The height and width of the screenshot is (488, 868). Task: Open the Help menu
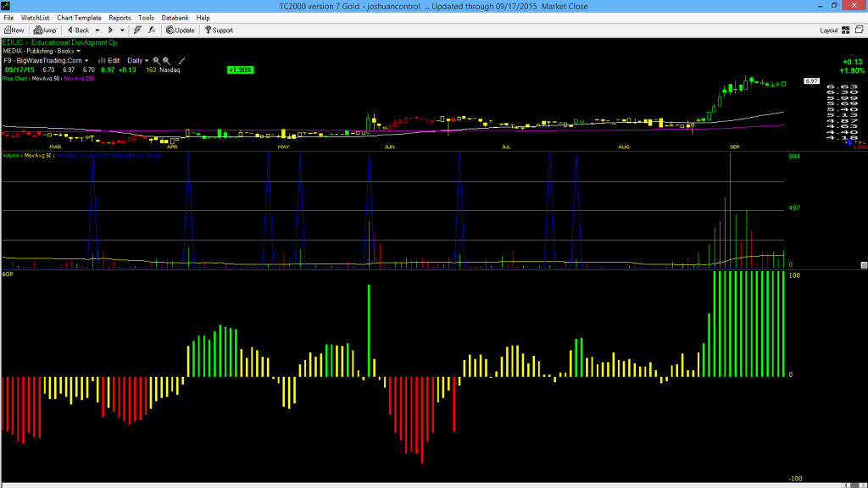click(203, 18)
